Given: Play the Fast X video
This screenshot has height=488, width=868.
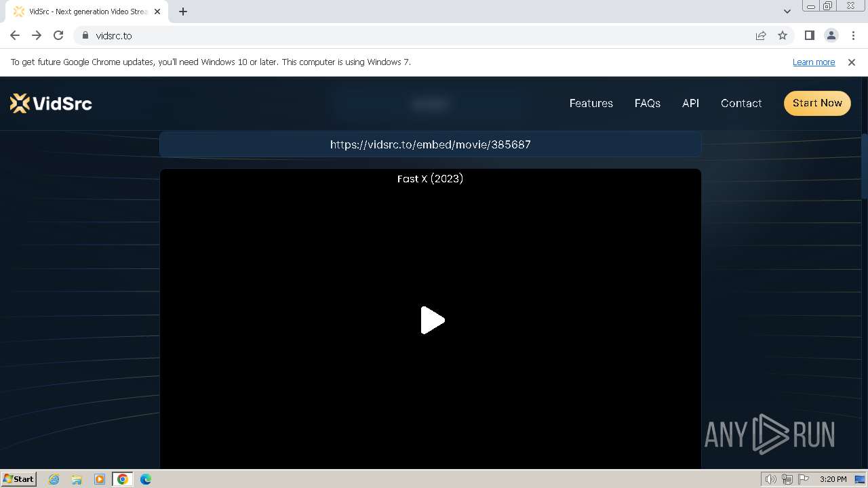Looking at the screenshot, I should (x=432, y=320).
